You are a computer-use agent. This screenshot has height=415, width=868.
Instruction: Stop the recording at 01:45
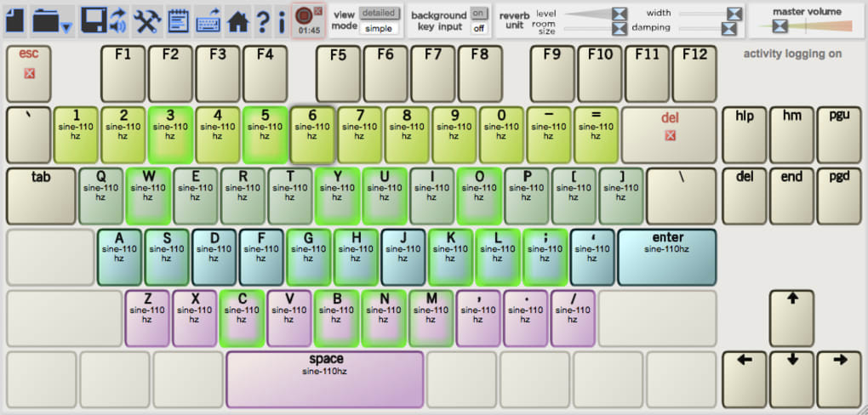click(303, 16)
